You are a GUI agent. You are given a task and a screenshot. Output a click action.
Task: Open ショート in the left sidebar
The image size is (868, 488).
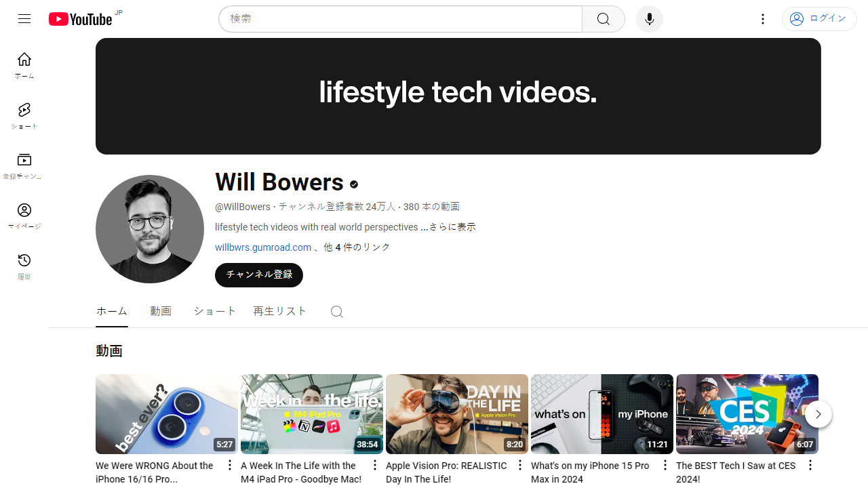24,116
